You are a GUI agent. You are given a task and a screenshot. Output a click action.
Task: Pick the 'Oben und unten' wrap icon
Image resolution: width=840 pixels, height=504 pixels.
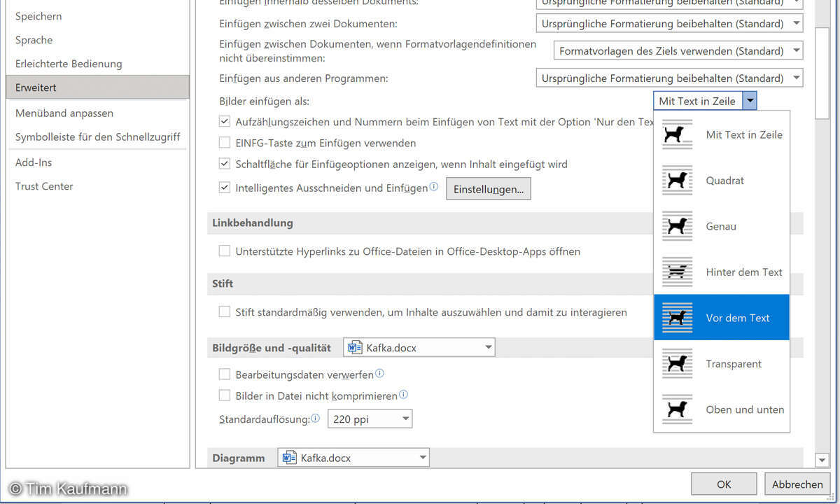click(x=676, y=409)
